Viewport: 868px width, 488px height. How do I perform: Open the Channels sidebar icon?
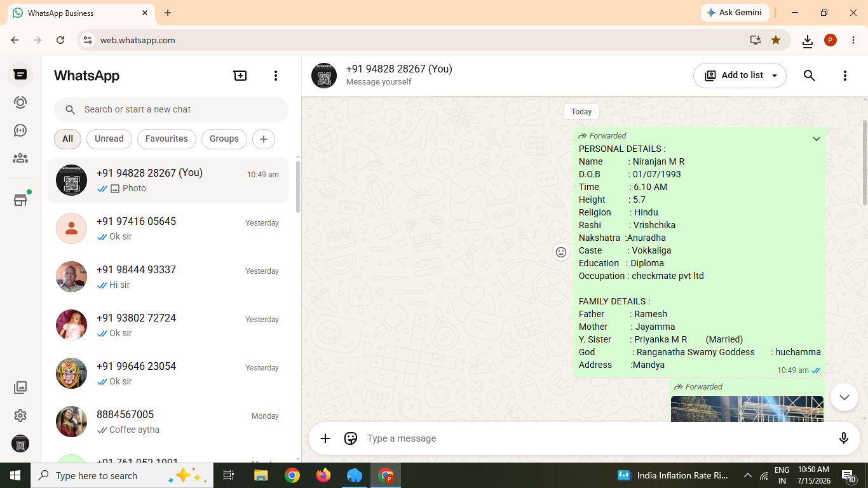coord(20,130)
